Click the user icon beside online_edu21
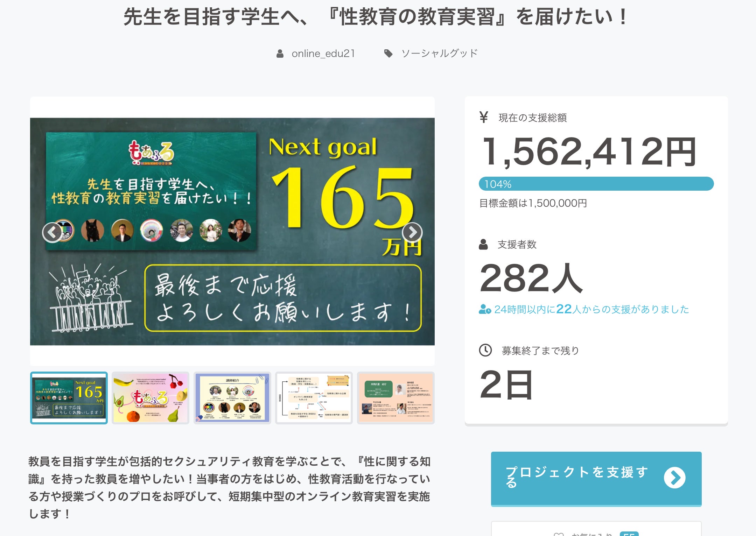The image size is (756, 536). click(280, 54)
